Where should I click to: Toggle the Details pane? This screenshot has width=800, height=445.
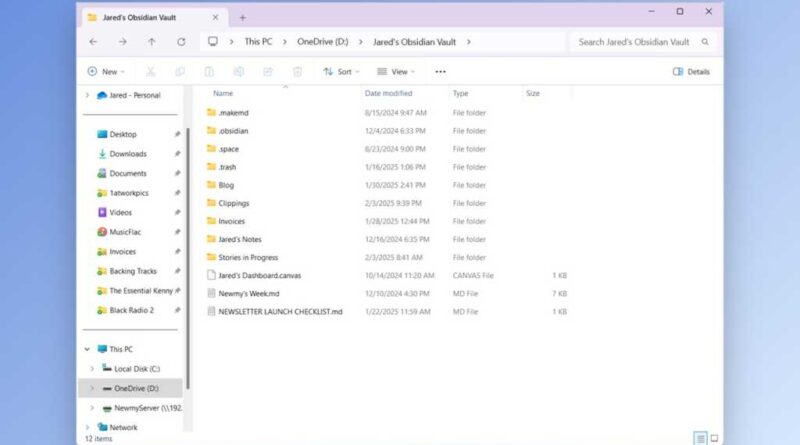coord(691,72)
